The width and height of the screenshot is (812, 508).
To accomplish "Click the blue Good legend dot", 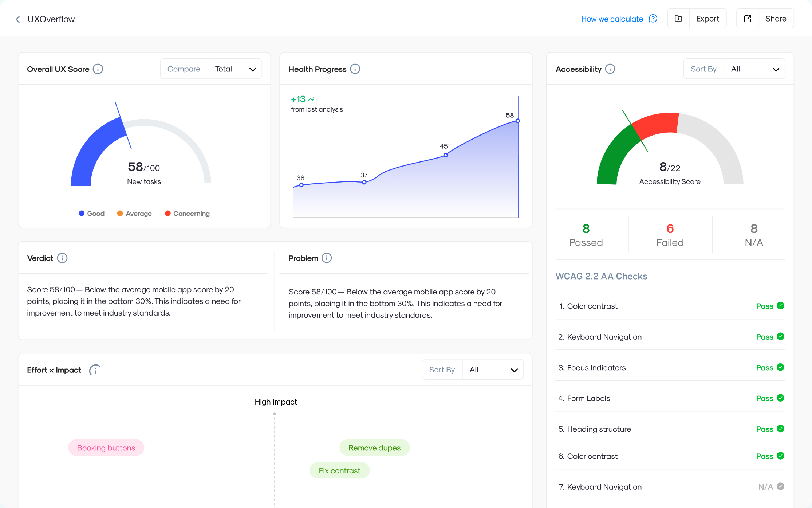I will [x=82, y=213].
